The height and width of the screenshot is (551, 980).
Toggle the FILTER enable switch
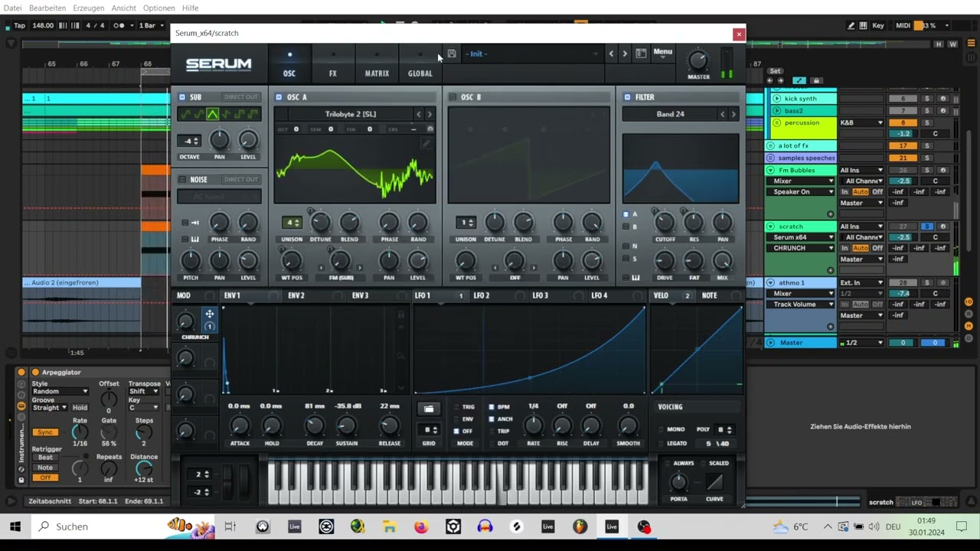tap(627, 97)
